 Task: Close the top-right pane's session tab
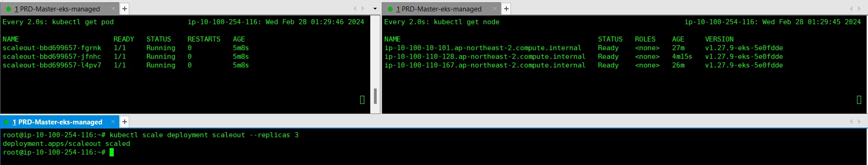[x=494, y=9]
